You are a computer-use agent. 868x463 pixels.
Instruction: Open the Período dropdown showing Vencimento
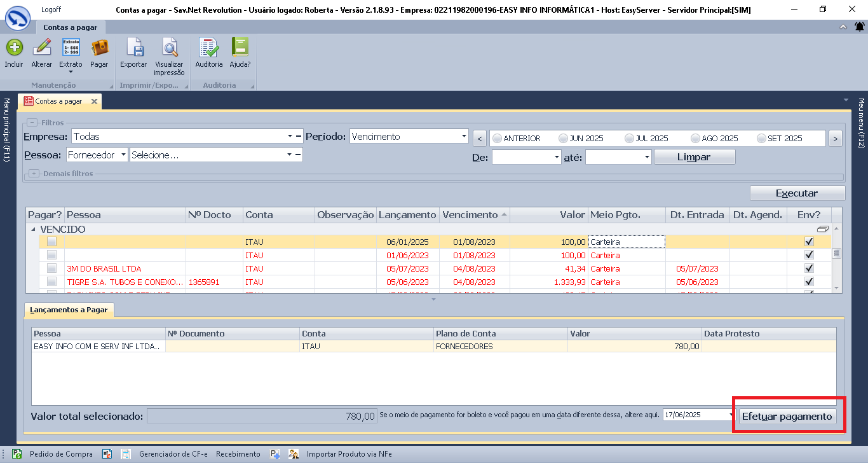click(x=463, y=136)
